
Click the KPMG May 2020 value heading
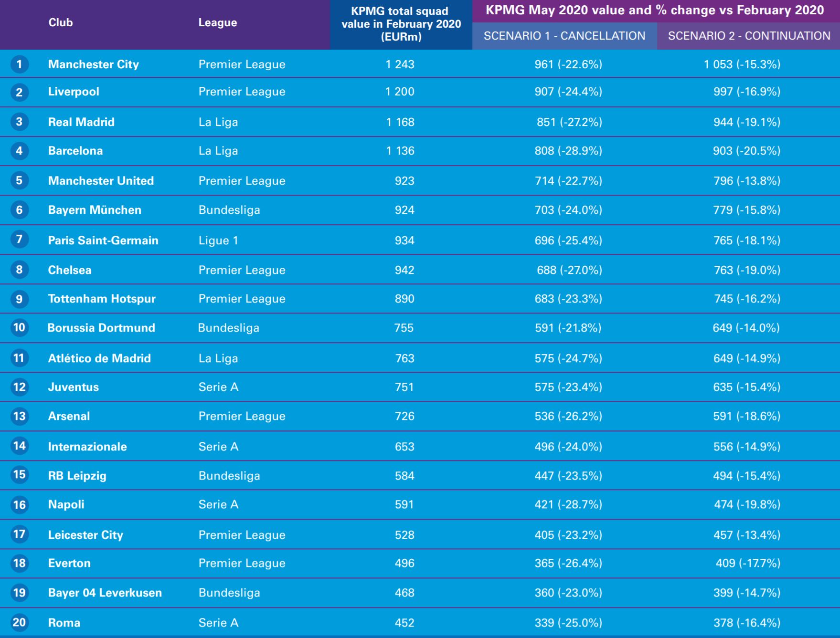(655, 10)
